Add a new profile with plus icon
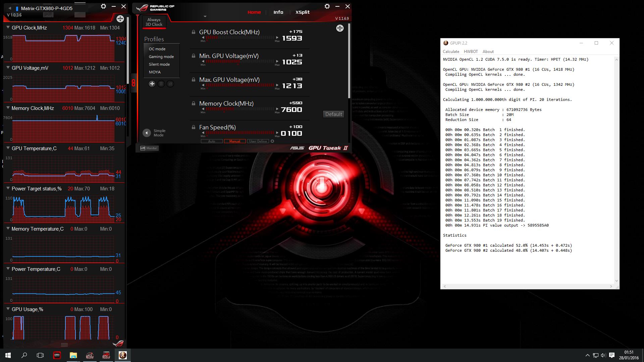Image resolution: width=644 pixels, height=362 pixels. 152,84
